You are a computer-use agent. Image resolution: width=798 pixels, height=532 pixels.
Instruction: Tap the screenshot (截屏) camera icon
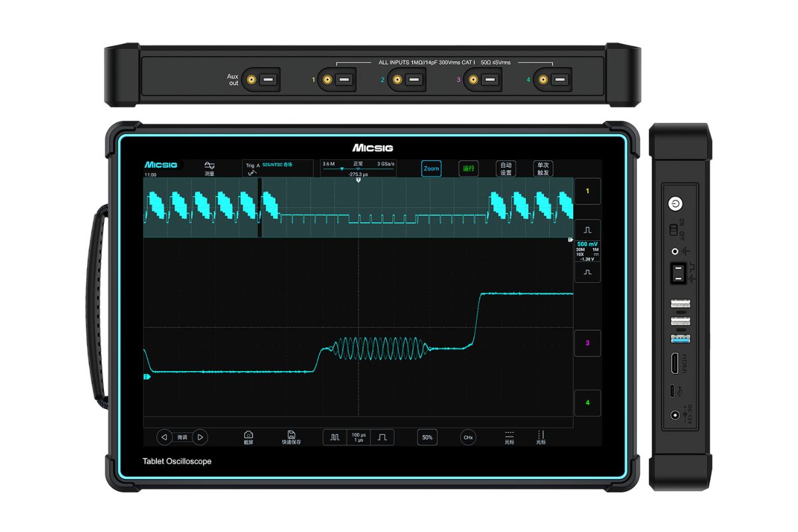pyautogui.click(x=249, y=437)
